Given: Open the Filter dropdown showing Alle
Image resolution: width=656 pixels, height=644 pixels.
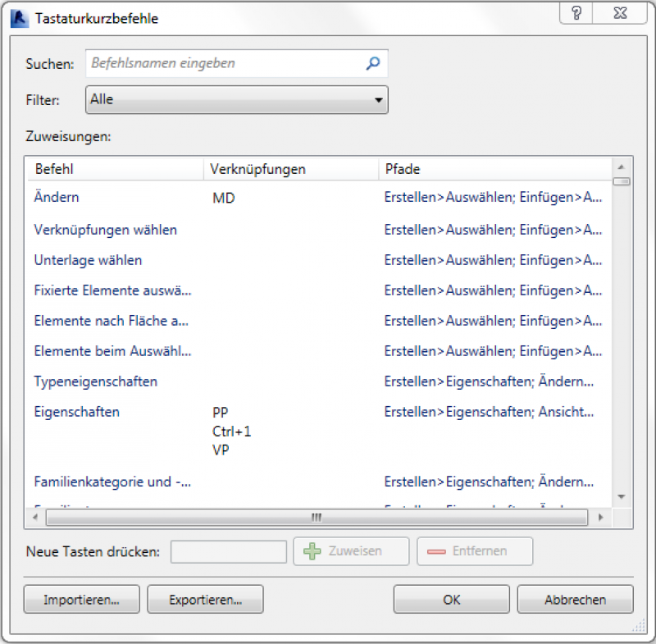Looking at the screenshot, I should coord(236,100).
